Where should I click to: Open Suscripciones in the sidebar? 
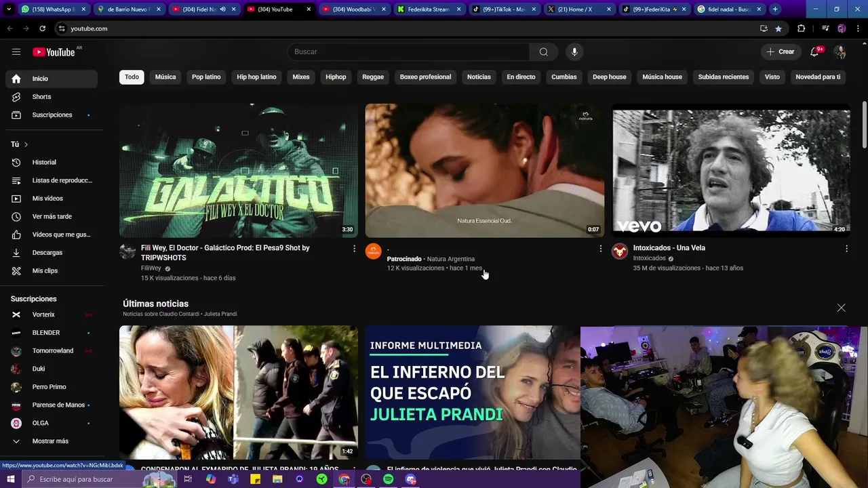tap(52, 115)
